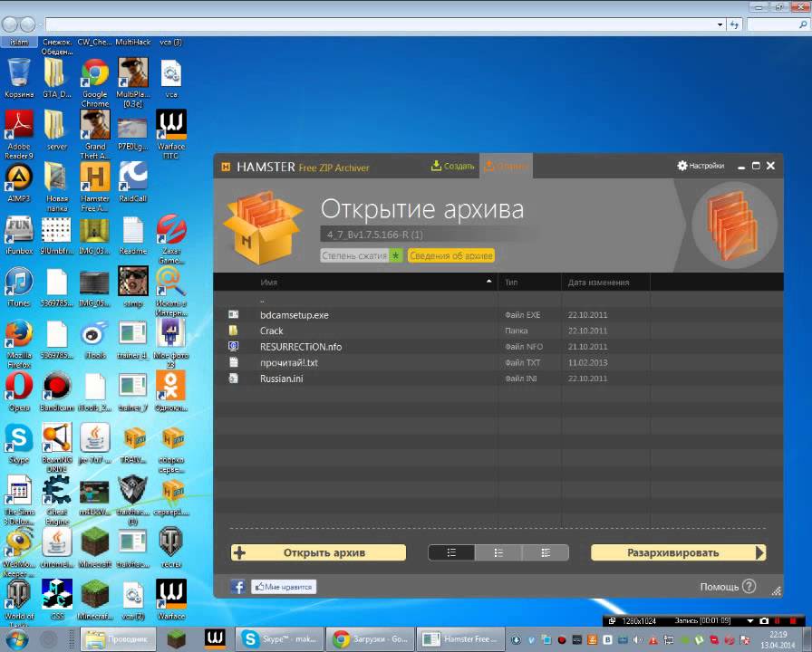Select the Hamster Free Archiver desktop icon
This screenshot has width=812, height=652.
(95, 187)
